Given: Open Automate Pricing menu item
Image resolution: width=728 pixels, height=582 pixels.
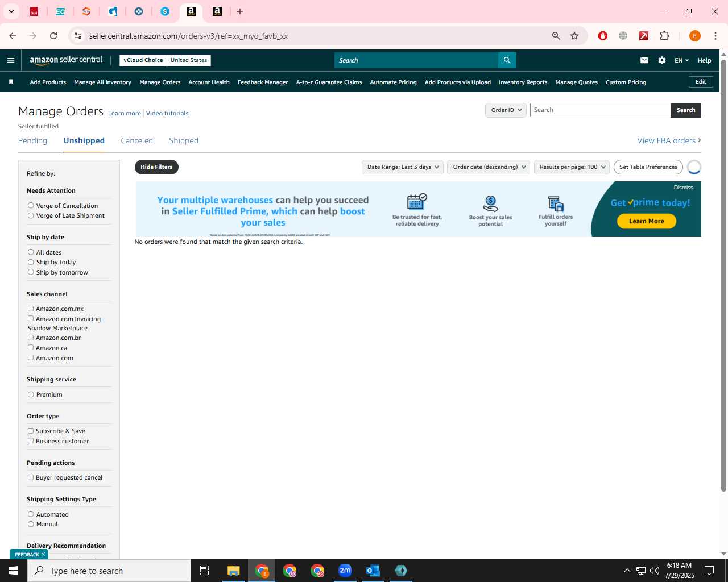Looking at the screenshot, I should click(393, 82).
